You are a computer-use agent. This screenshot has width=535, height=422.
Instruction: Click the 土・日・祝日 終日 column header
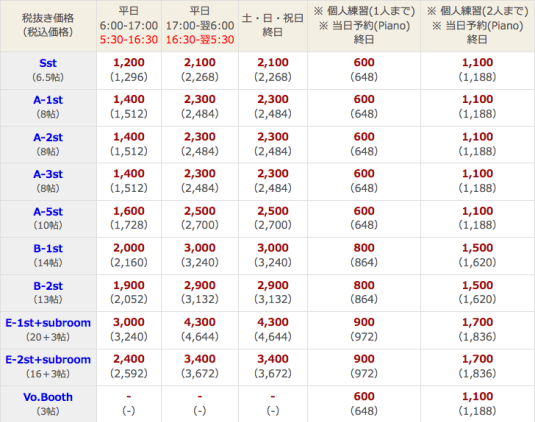click(x=273, y=26)
